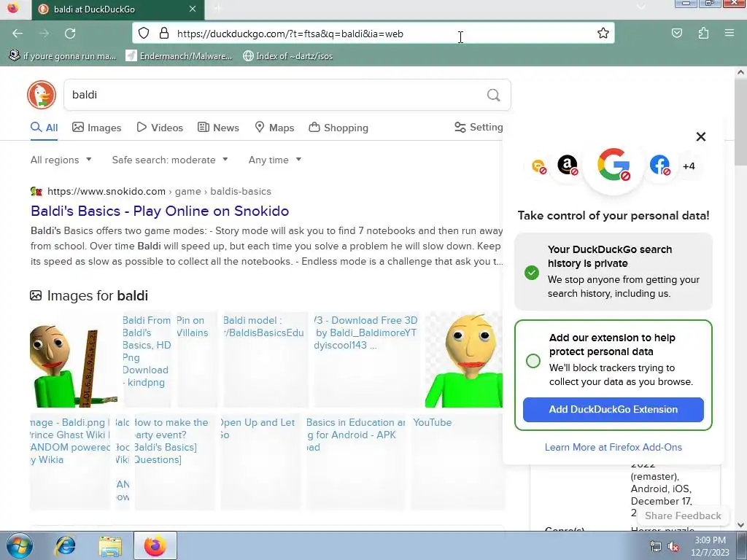The image size is (747, 560).
Task: Reload the page with the refresh icon
Action: click(x=70, y=34)
